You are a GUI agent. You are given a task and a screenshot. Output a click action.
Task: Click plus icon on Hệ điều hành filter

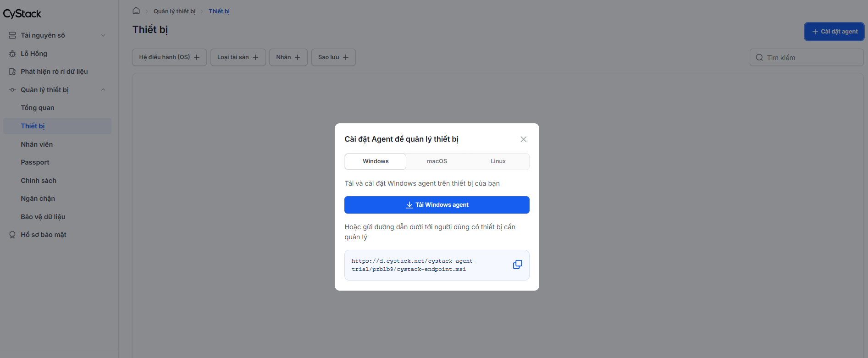click(x=197, y=57)
